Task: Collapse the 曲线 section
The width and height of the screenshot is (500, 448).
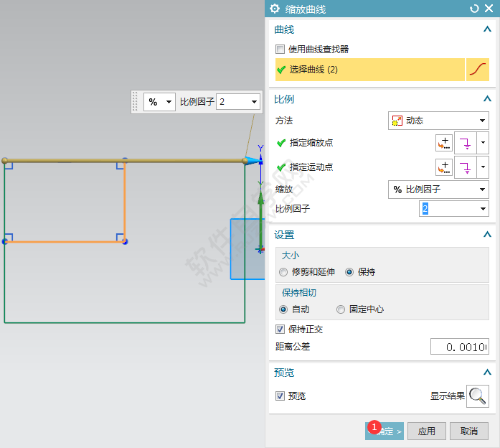Action: click(487, 29)
